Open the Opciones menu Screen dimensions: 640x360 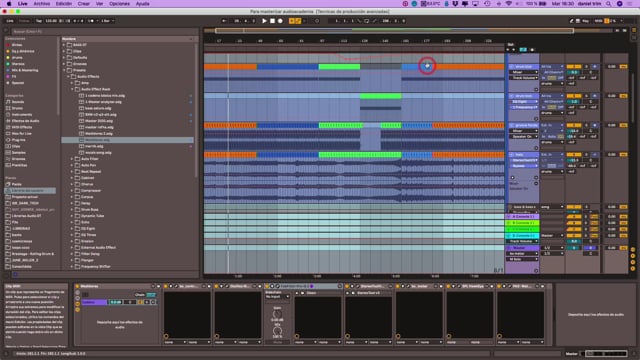tap(119, 4)
